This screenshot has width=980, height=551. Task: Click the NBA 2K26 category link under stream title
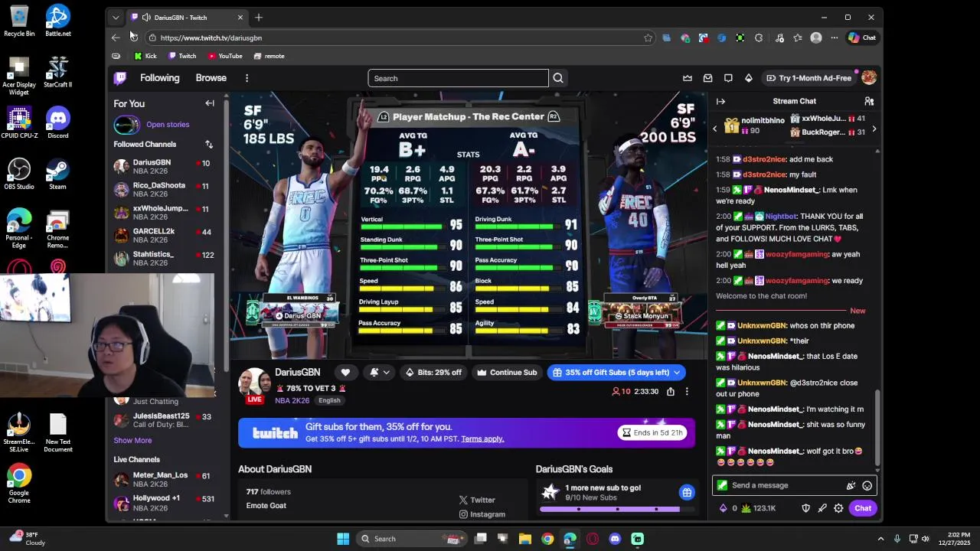292,400
